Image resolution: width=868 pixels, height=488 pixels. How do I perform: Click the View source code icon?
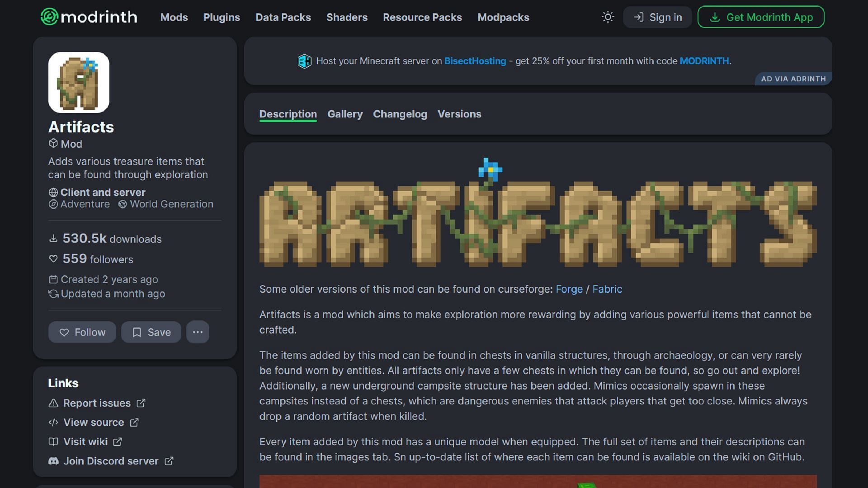pos(53,422)
